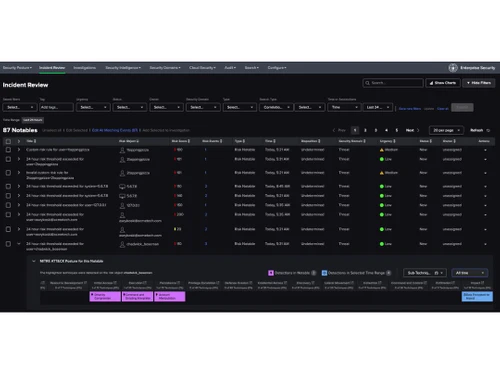Image resolution: width=500 pixels, height=375 pixels.
Task: Tick checkbox for the 8:45 AM 5.6.7.8 notable
Action: point(8,187)
